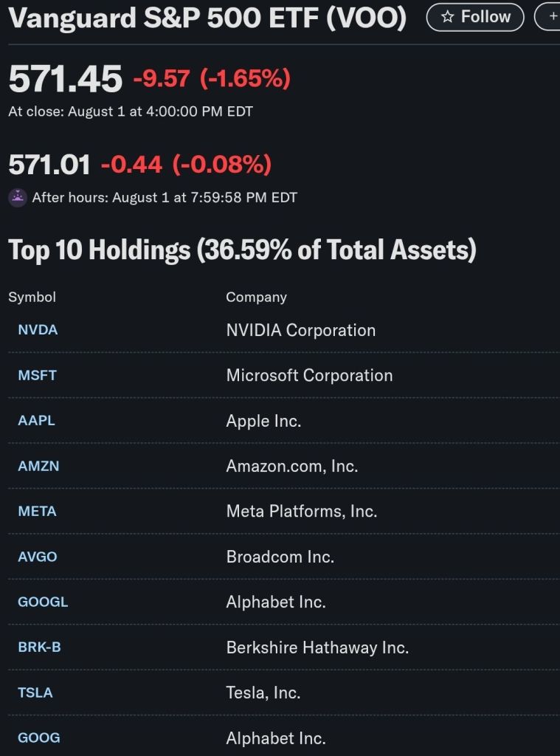The width and height of the screenshot is (560, 756).
Task: Click the Vanguard S&P 500 ETF title
Action: [207, 18]
